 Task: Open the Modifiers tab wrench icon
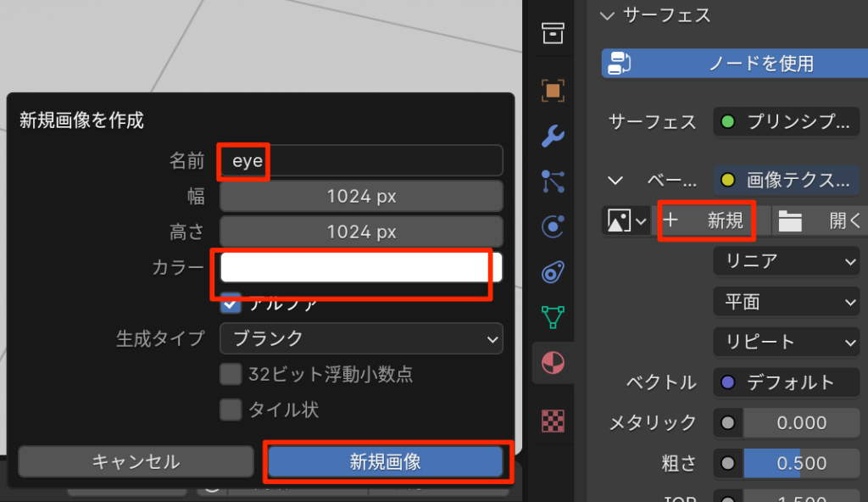pyautogui.click(x=553, y=136)
